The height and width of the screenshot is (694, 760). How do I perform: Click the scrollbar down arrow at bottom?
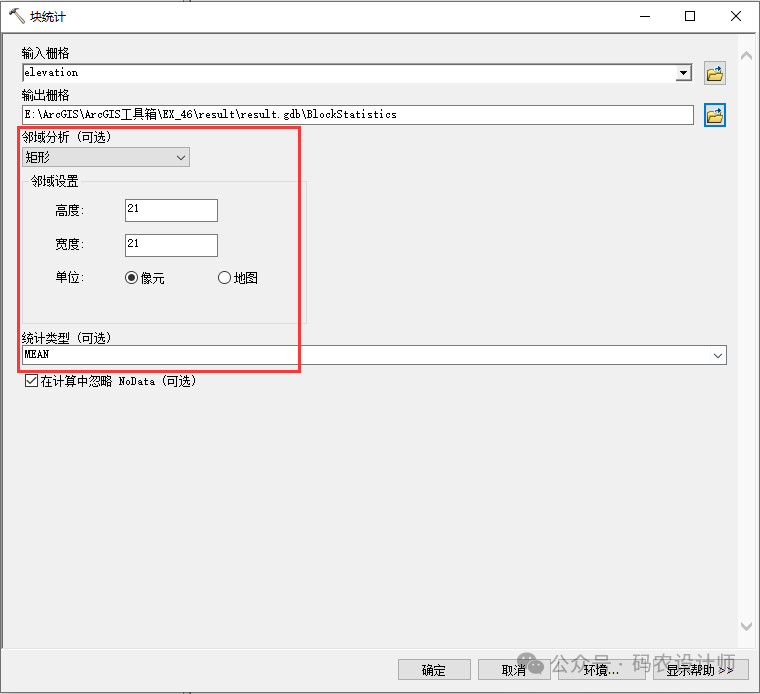745,626
